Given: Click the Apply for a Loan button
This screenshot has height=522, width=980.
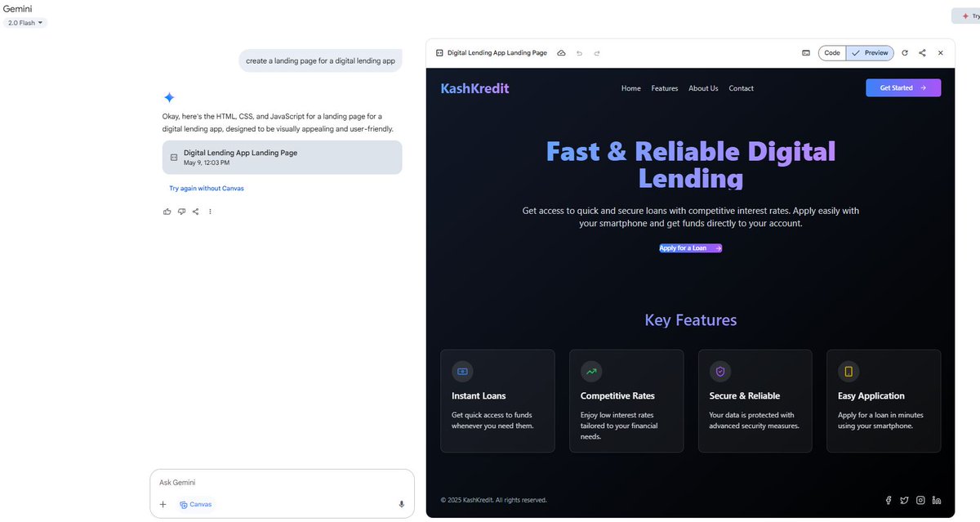Looking at the screenshot, I should (691, 248).
